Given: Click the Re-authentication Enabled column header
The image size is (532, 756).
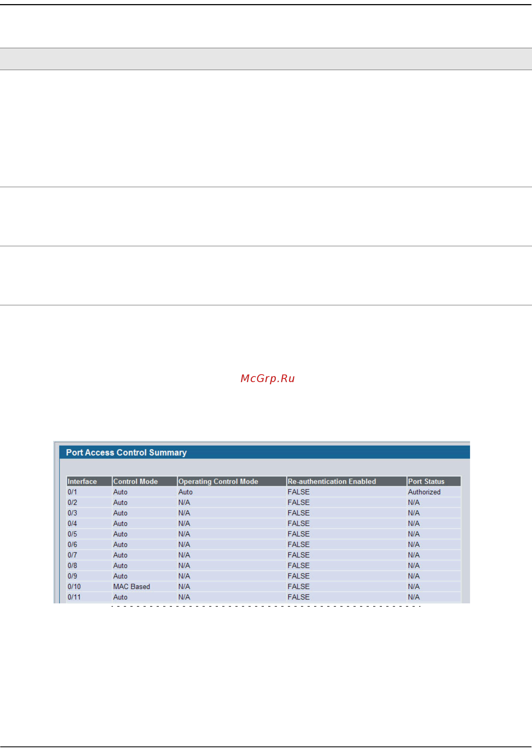Looking at the screenshot, I should coord(347,481).
